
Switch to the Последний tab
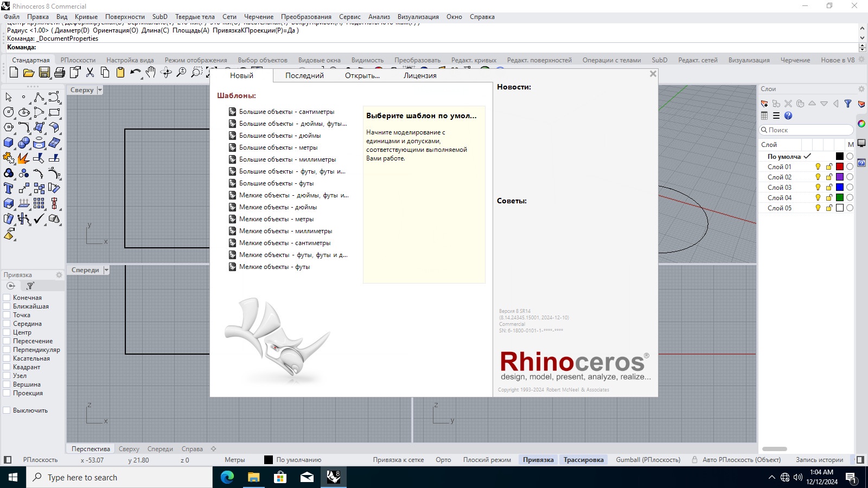tap(304, 76)
